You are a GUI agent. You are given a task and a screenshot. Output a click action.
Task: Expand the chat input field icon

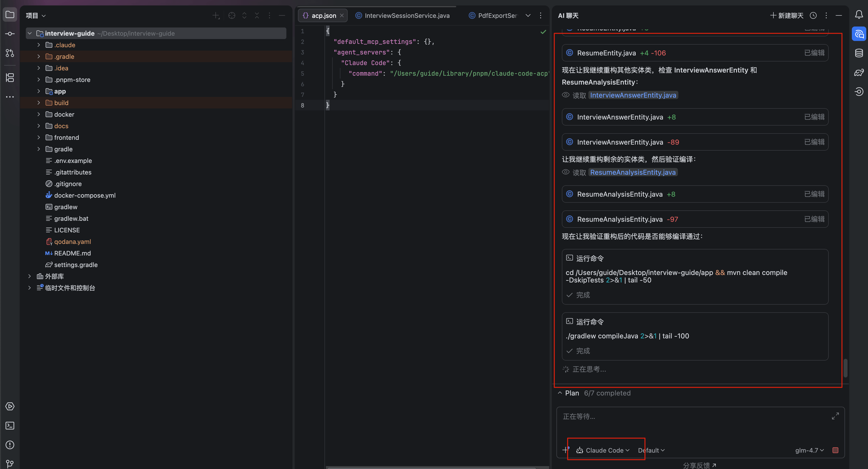click(835, 416)
